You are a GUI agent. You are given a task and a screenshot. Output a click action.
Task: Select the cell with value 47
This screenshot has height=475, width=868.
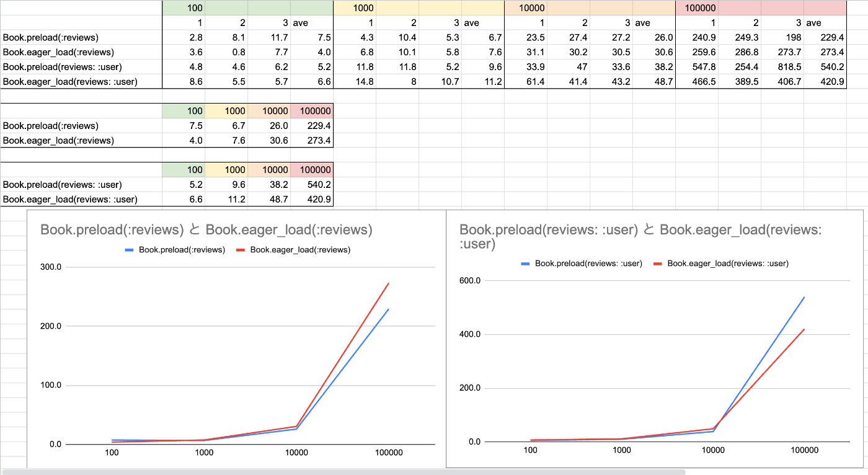point(568,67)
